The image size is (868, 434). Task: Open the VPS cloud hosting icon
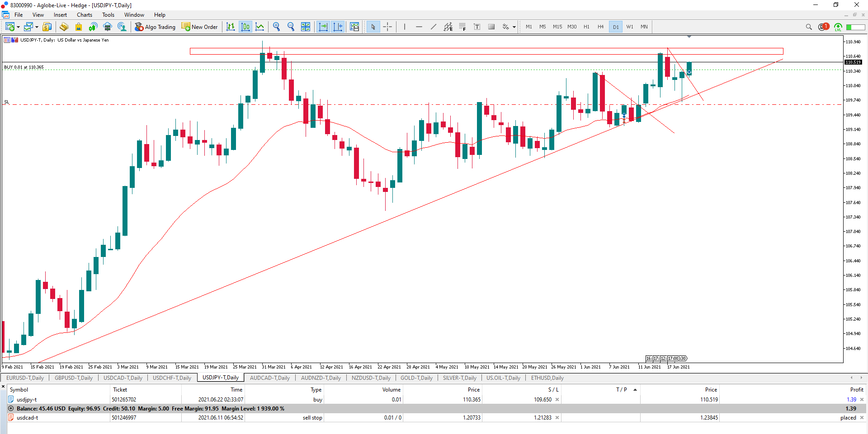coord(108,27)
